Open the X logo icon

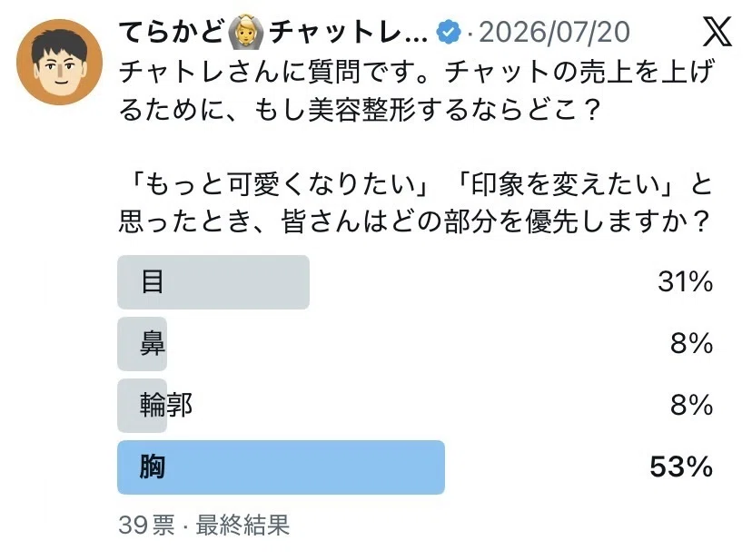tap(717, 32)
